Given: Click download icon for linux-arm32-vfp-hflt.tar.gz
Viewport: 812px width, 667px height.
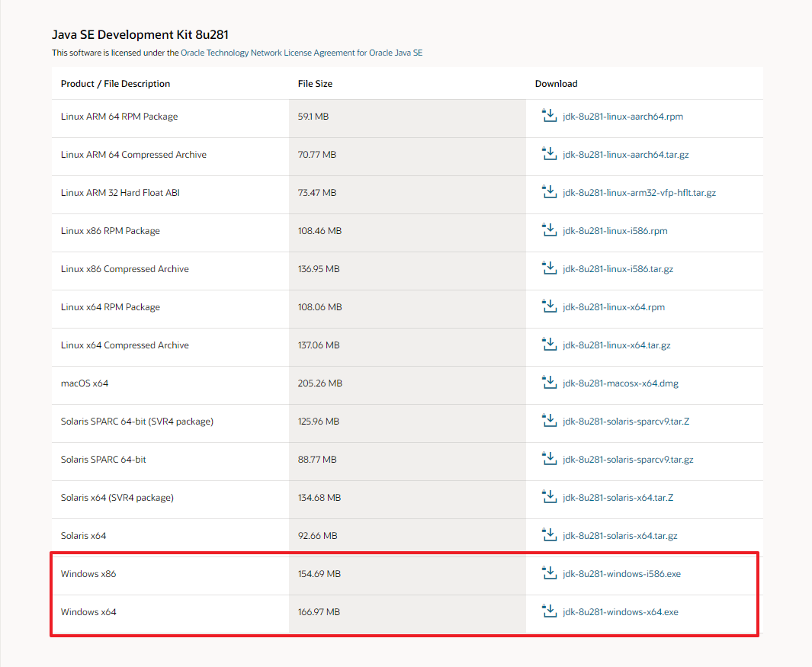Looking at the screenshot, I should pos(549,191).
